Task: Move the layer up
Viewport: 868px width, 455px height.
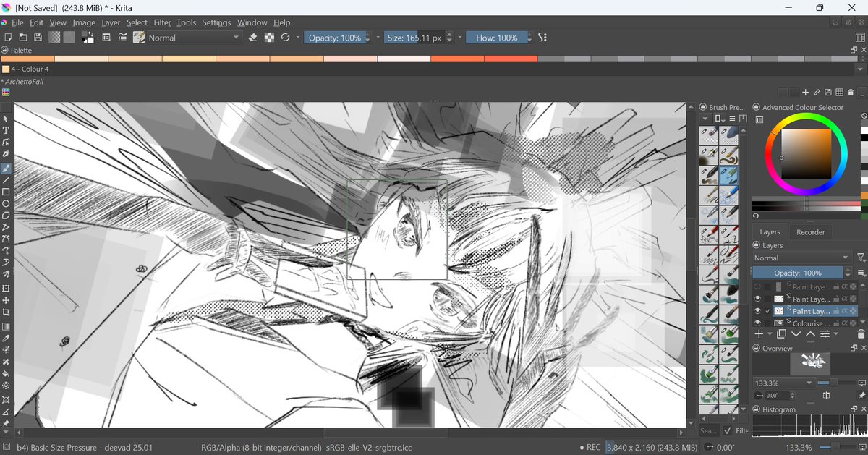Action: click(810, 334)
